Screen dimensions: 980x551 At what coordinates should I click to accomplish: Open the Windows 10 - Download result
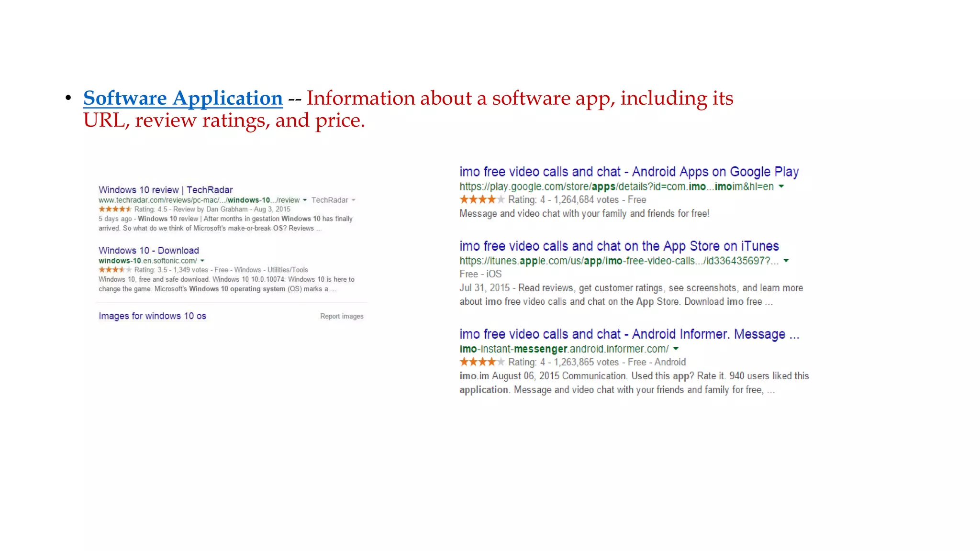pyautogui.click(x=148, y=251)
